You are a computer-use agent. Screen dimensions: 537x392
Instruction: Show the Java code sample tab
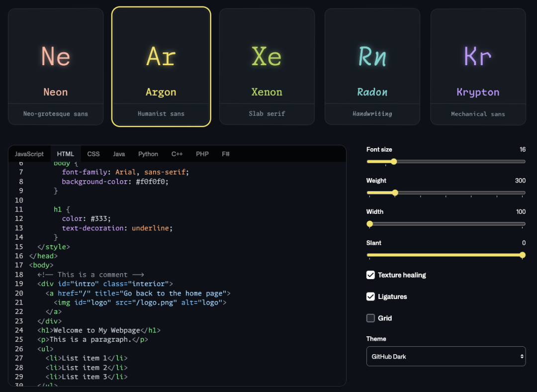tap(119, 154)
